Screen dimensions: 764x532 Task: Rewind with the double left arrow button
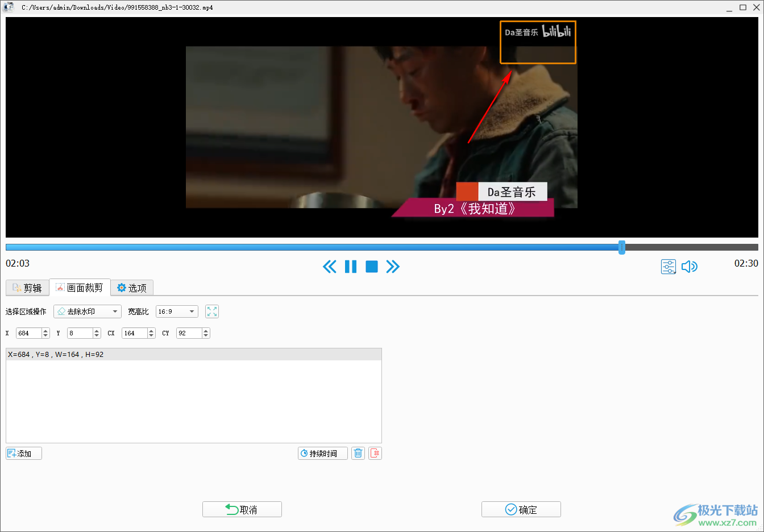point(330,267)
